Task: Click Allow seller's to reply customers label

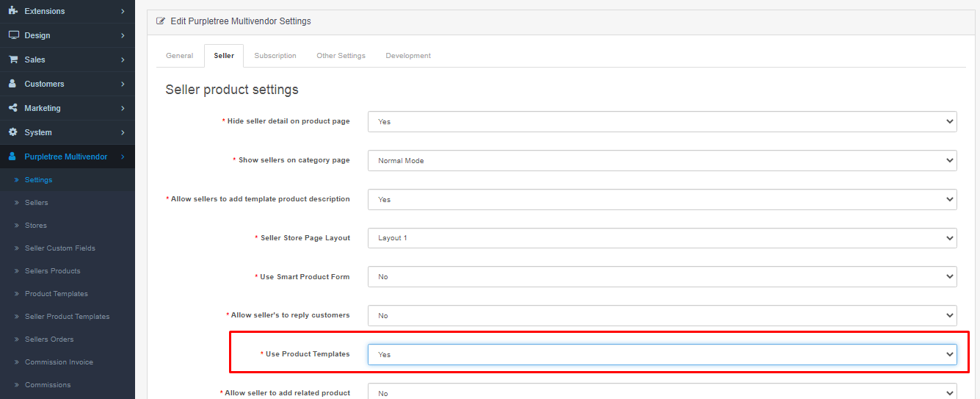Action: (x=291, y=315)
